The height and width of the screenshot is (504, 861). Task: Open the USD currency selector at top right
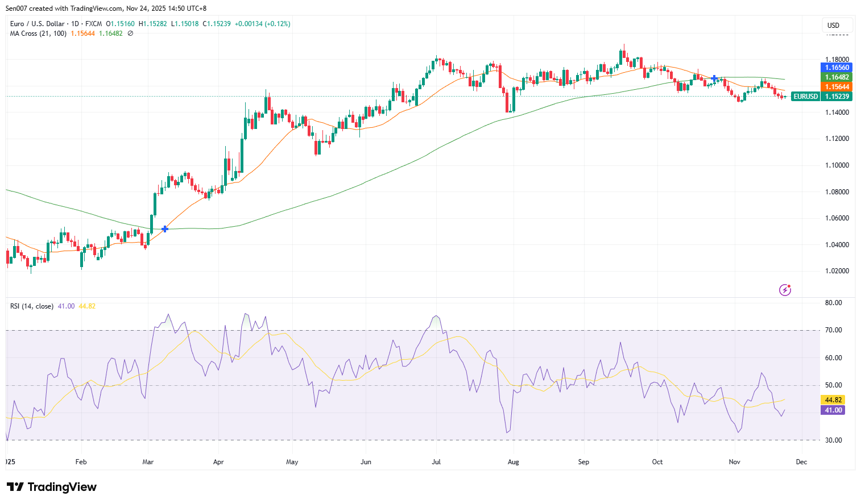[x=837, y=25]
